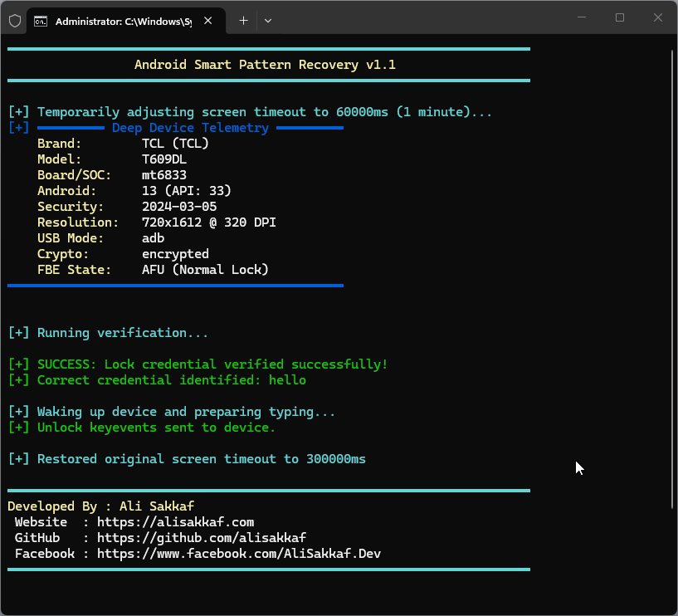This screenshot has height=616, width=678.
Task: Click the vertical scrollbar on the right edge
Action: pos(672,280)
